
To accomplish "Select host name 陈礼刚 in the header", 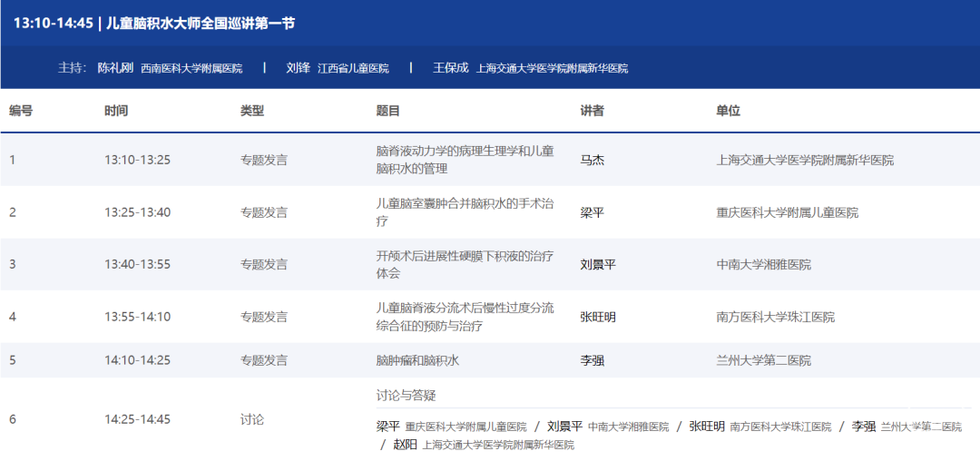I will pos(117,68).
